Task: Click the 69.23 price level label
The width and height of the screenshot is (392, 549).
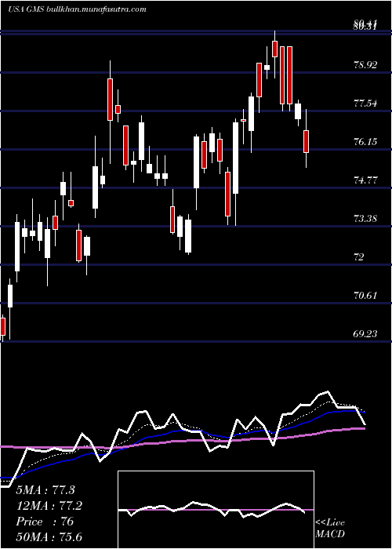Action: coord(366,334)
